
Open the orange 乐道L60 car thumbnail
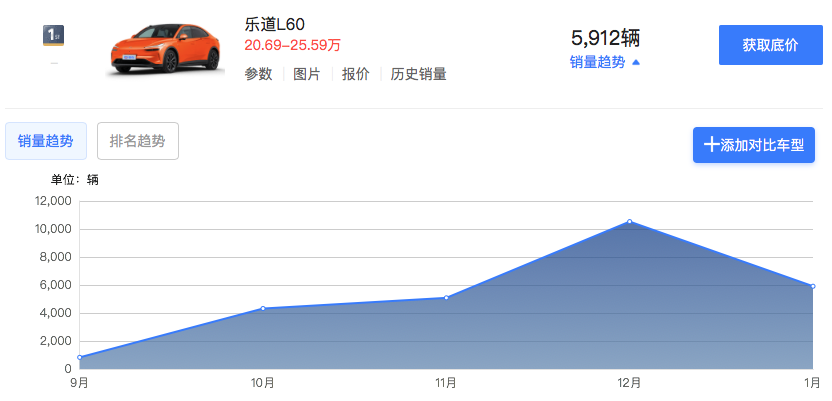pyautogui.click(x=165, y=47)
